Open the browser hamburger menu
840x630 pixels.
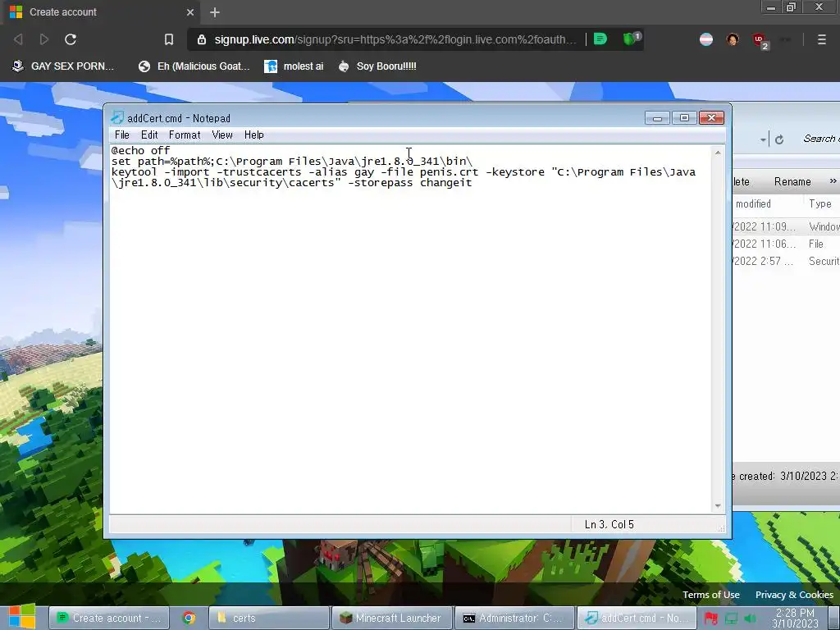point(821,39)
